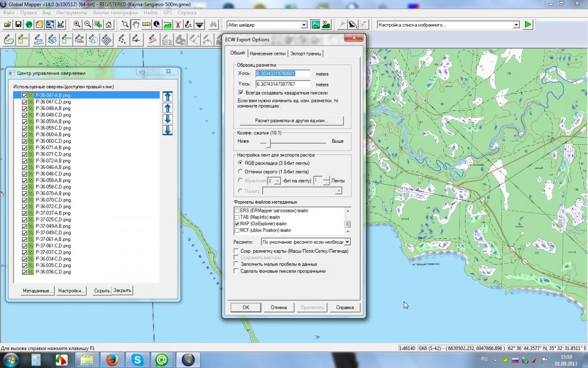Check 'Сделать фоновые пиксели прозрачными'
This screenshot has width=588, height=368.
(x=236, y=271)
